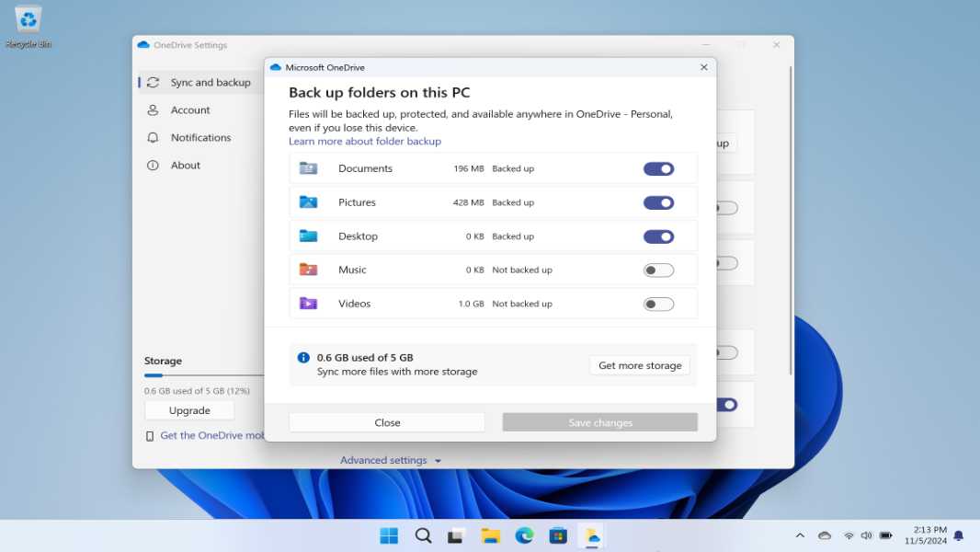Enable Music folder backup toggle
The image size is (980, 552).
[x=658, y=270]
